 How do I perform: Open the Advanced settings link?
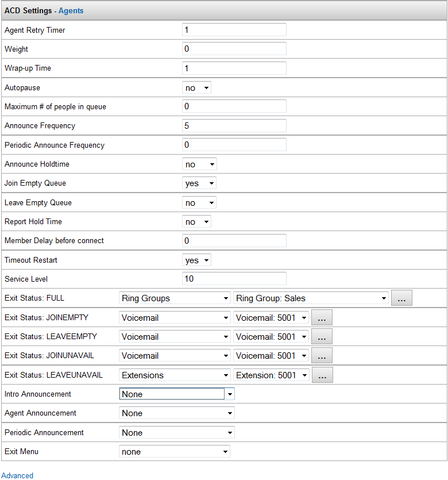17,475
